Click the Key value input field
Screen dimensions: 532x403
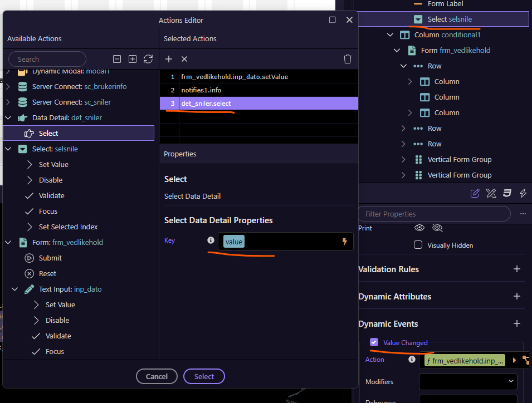(285, 242)
